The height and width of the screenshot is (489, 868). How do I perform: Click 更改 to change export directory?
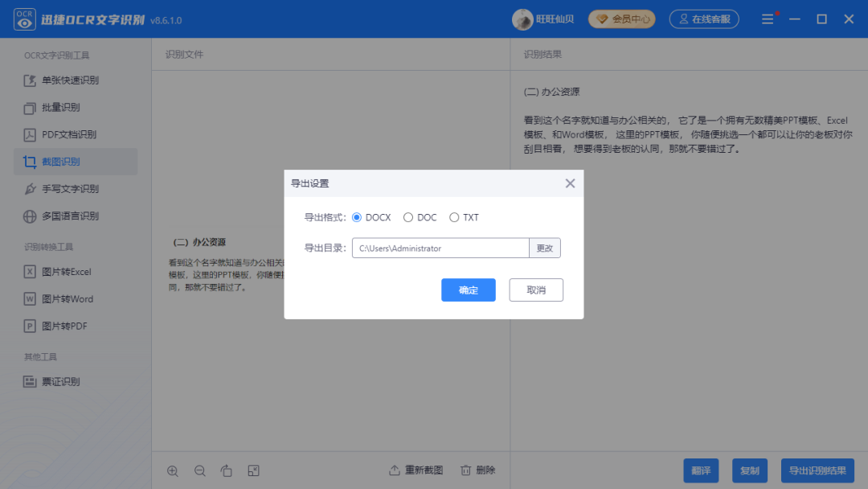tap(544, 248)
